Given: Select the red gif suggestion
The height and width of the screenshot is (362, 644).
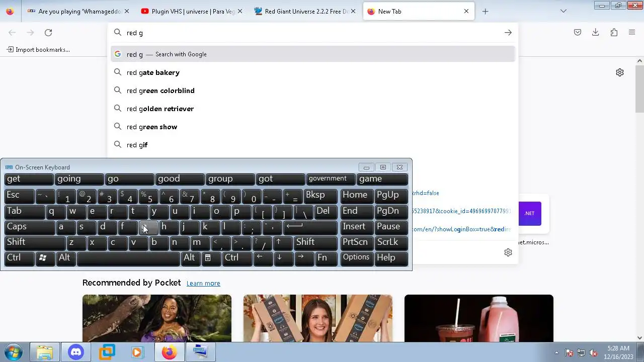Looking at the screenshot, I should 313,145.
